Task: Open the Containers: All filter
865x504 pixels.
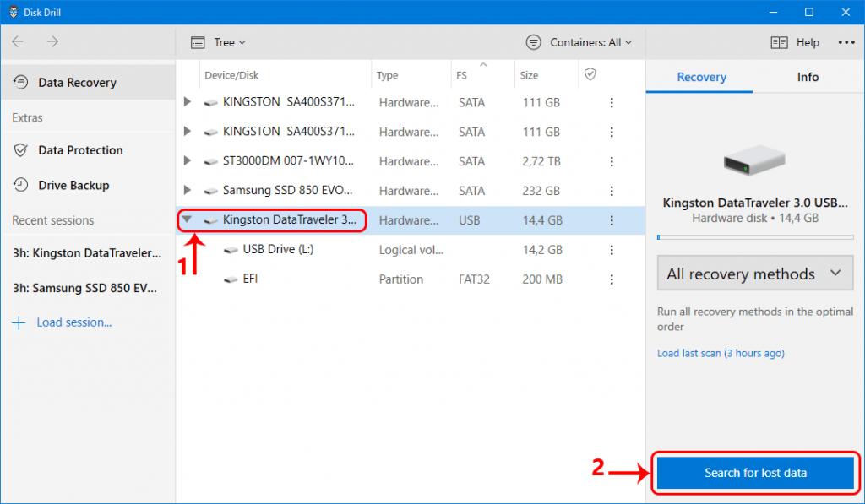Action: point(579,41)
